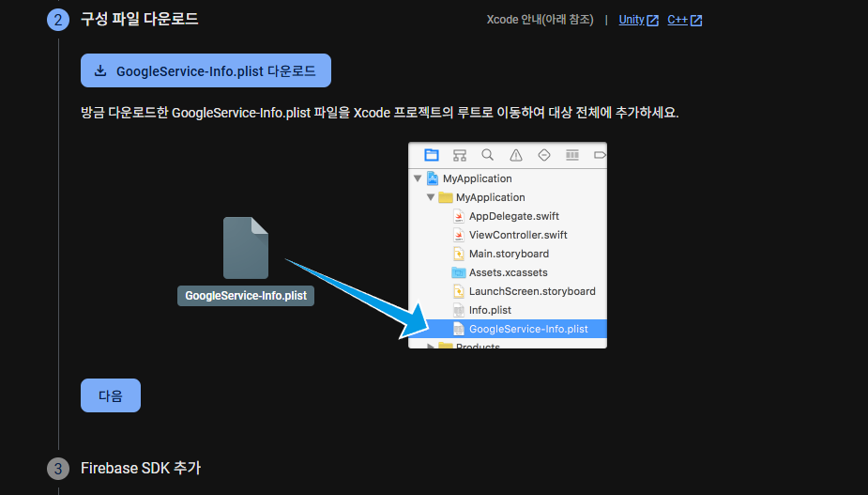This screenshot has height=495, width=868.
Task: Click the Xcode hierarchy navigator icon
Action: (x=460, y=155)
